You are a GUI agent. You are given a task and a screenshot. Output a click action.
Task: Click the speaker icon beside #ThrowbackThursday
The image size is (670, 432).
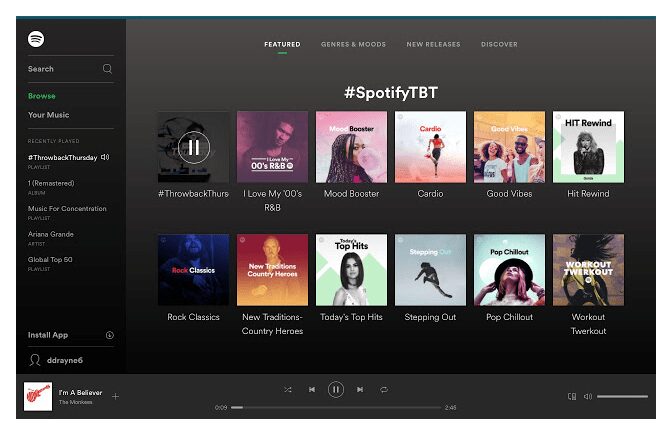click(x=105, y=157)
